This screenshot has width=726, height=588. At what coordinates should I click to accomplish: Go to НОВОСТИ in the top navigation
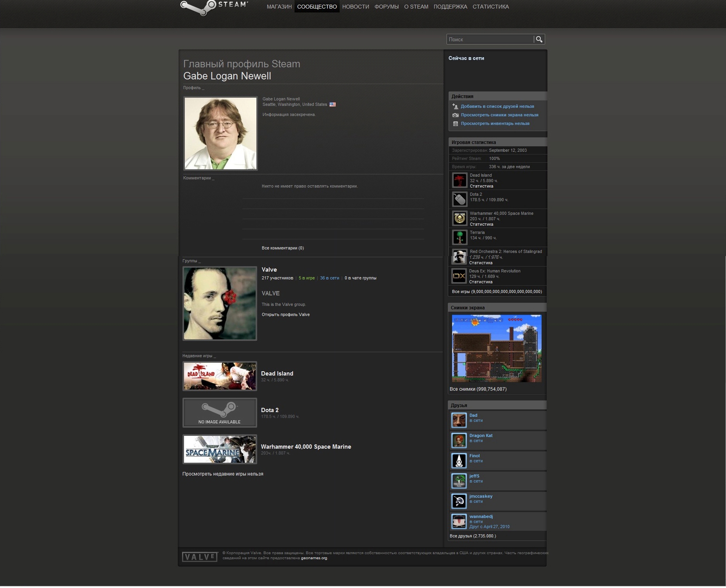tap(356, 7)
